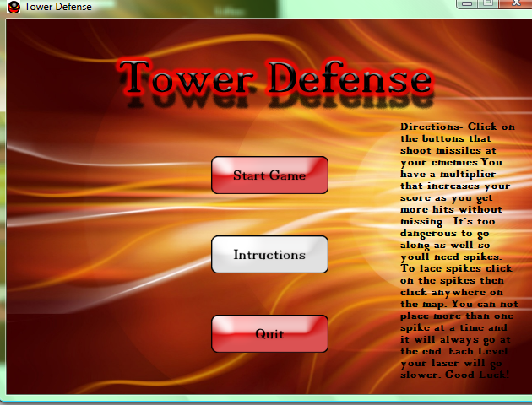The image size is (532, 405).
Task: Quit the game using Quit button
Action: [269, 334]
